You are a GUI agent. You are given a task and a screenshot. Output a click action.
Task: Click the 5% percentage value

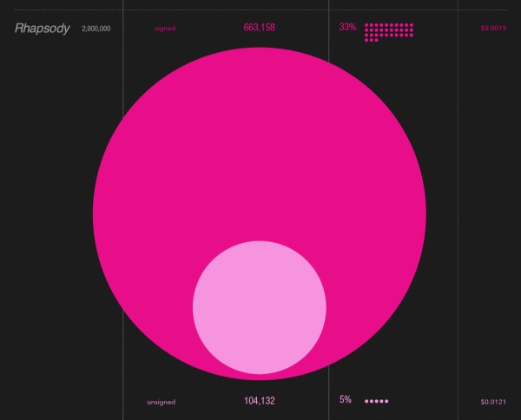(x=346, y=400)
